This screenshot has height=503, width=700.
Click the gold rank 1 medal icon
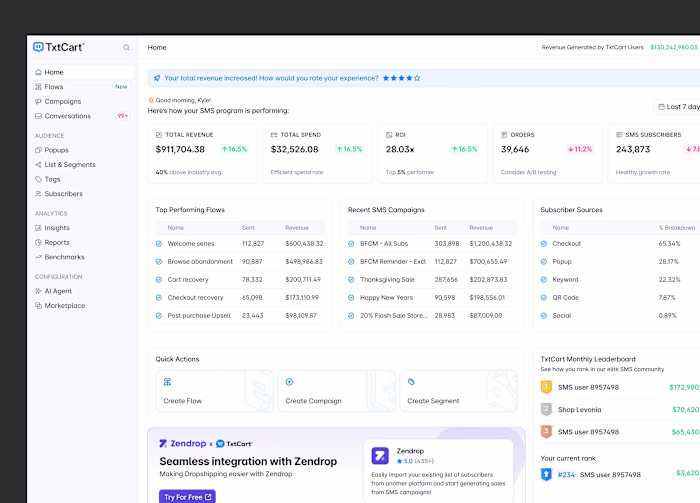[546, 387]
